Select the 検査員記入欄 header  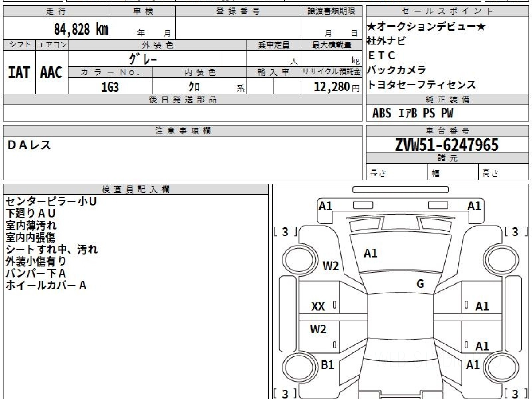136,189
